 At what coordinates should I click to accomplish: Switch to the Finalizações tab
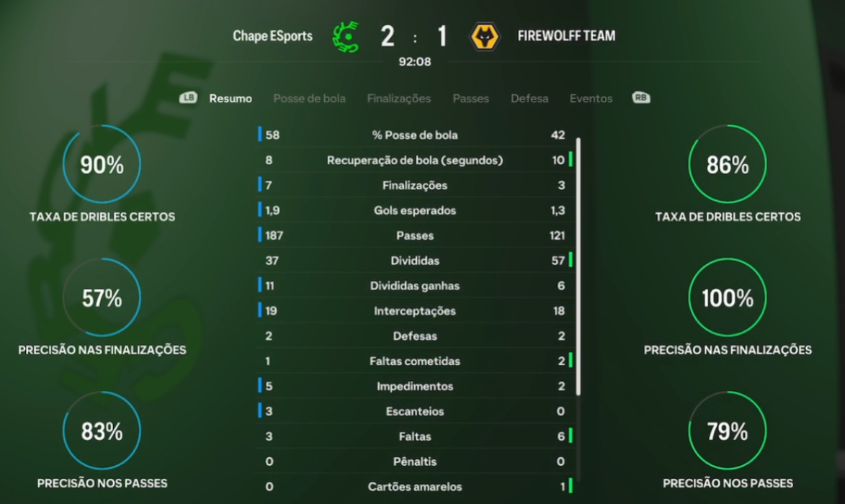point(398,98)
